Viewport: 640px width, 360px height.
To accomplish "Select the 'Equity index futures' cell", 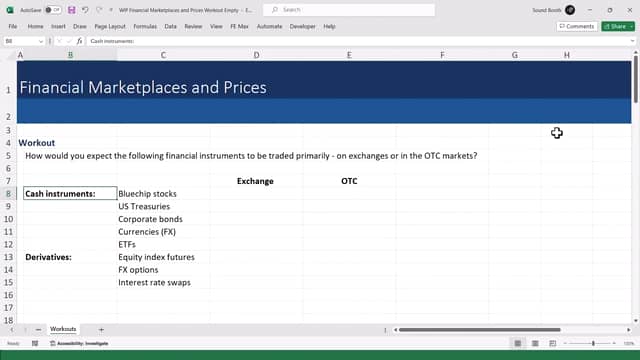I will [163, 257].
